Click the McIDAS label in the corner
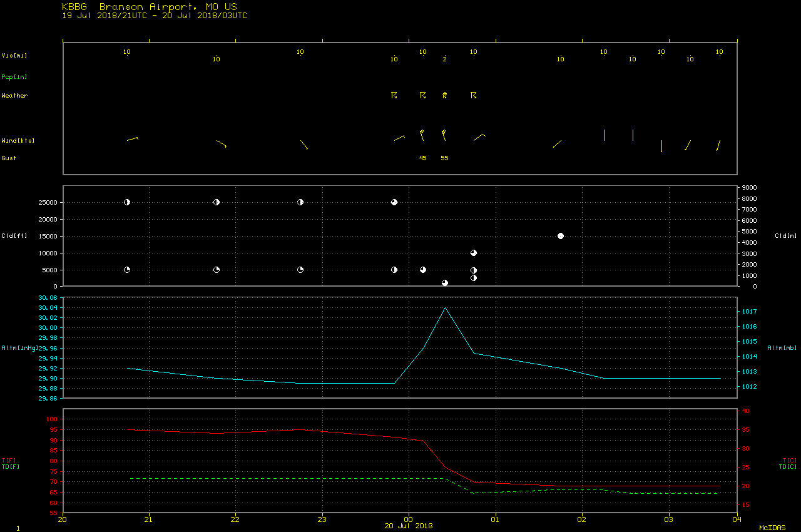 pyautogui.click(x=772, y=528)
